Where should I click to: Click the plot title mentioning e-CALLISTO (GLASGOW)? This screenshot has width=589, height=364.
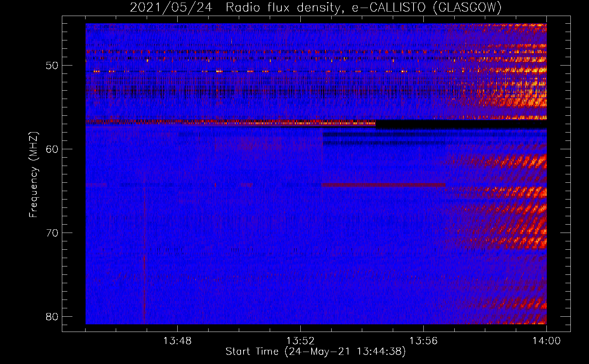[316, 7]
